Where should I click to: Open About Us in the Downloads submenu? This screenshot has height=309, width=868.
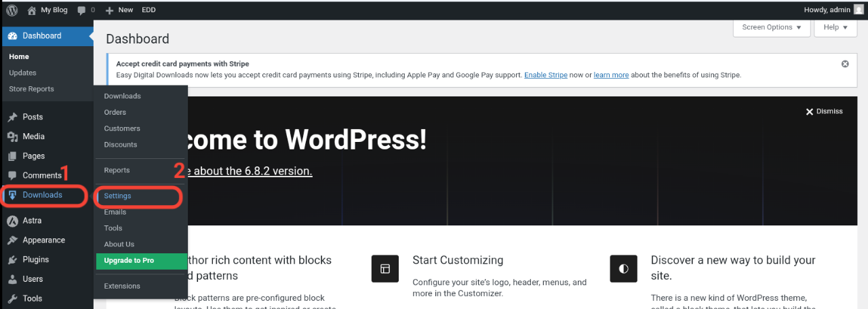(x=119, y=244)
